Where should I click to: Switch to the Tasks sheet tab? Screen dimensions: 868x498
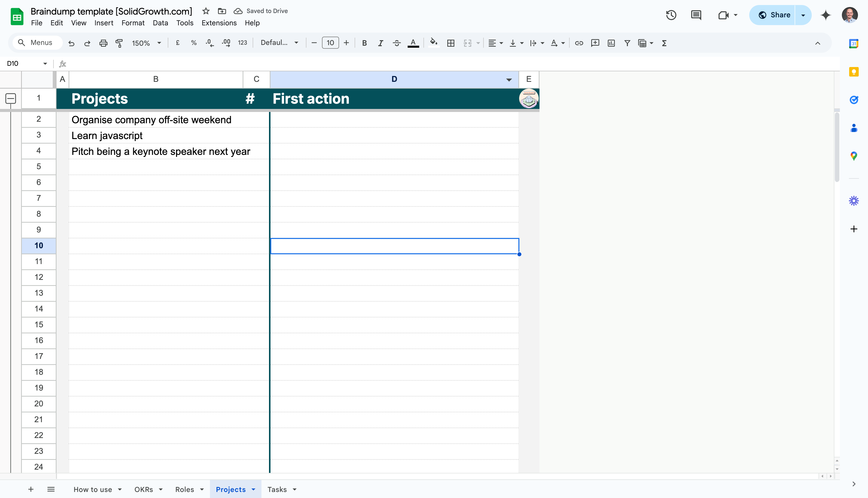tap(277, 489)
